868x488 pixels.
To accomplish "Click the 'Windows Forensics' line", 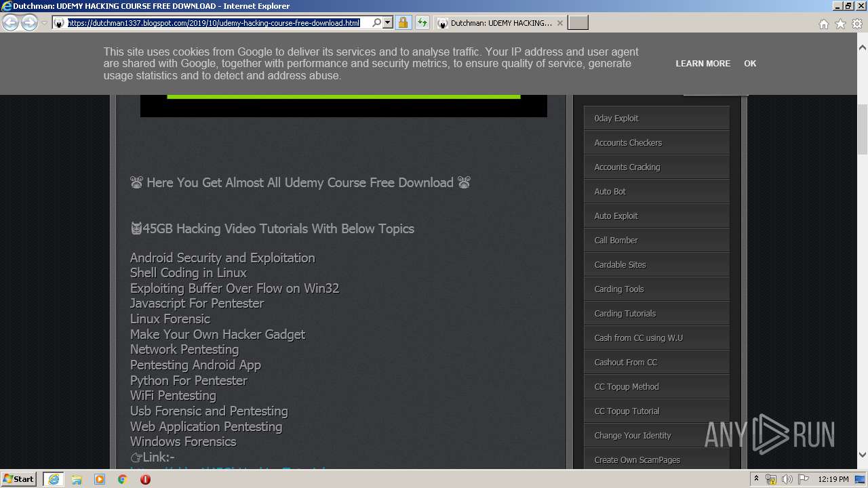I will tap(183, 441).
